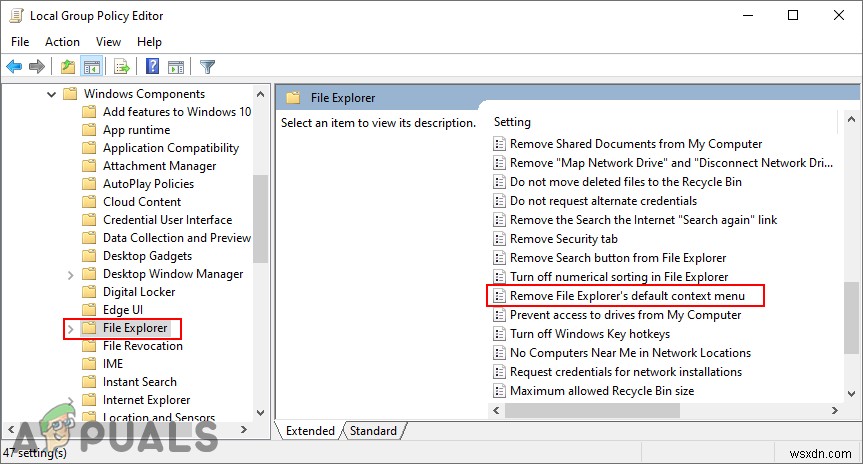Click settings list scroll up arrow
This screenshot has height=464, width=863.
(851, 119)
